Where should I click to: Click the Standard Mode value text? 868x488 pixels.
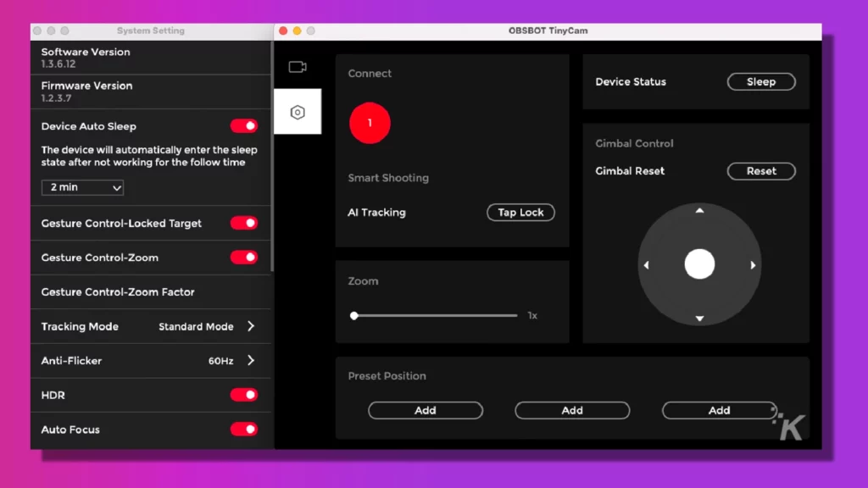[x=196, y=326]
